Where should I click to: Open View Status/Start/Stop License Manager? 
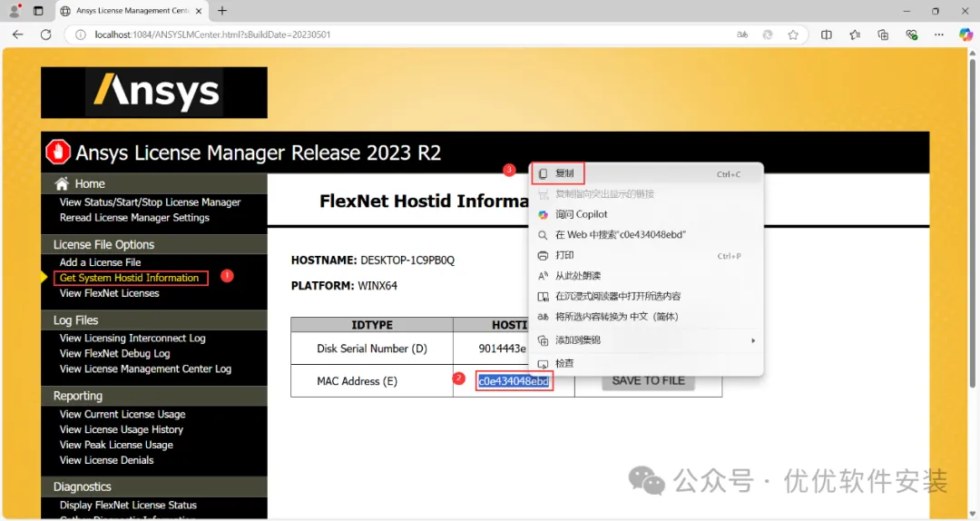[x=150, y=202]
